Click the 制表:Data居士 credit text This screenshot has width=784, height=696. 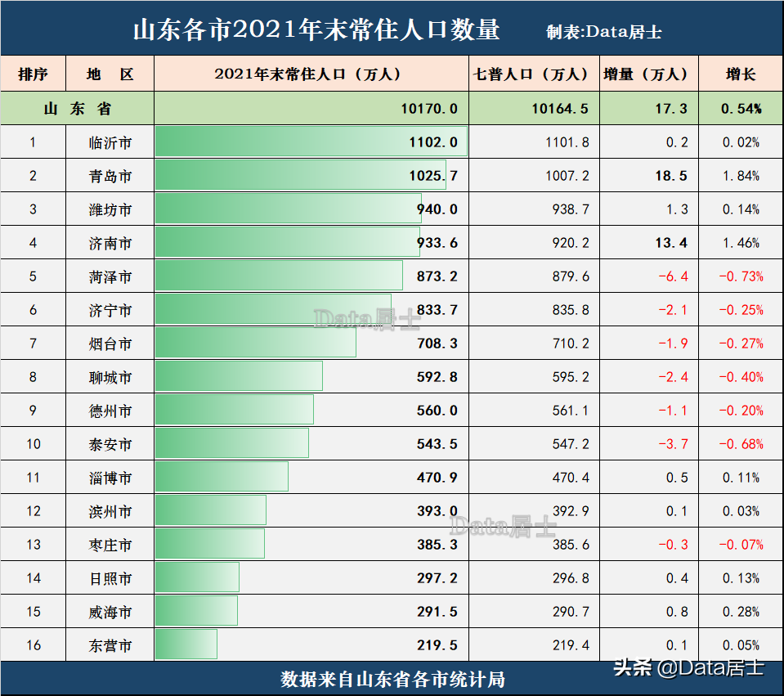click(x=603, y=30)
